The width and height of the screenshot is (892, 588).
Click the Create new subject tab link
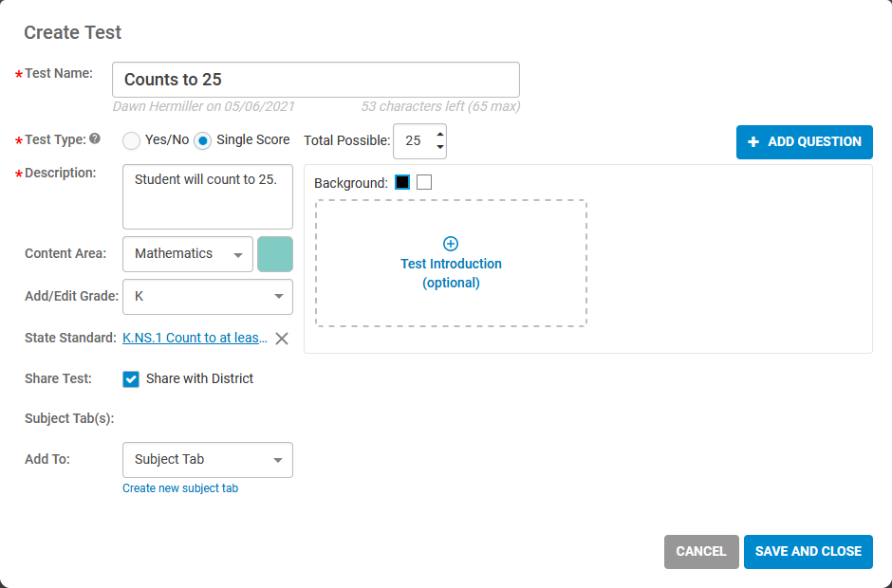pyautogui.click(x=180, y=488)
